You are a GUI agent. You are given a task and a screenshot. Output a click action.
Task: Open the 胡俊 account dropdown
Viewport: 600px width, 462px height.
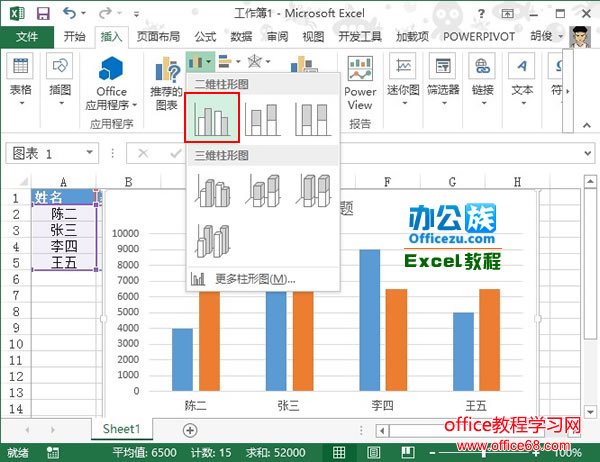coord(547,37)
